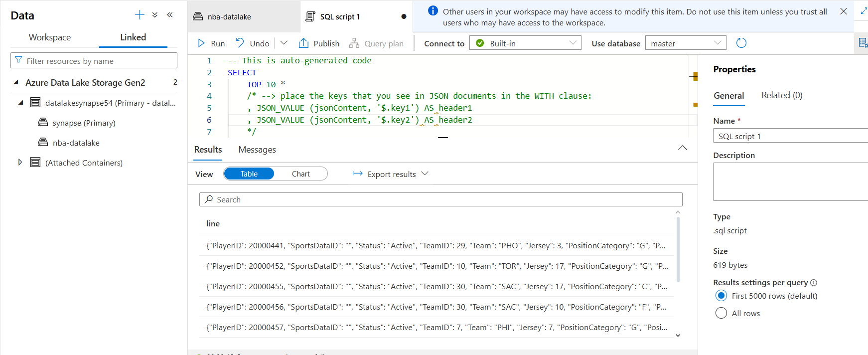Click the double-chevron expand all icon in Data panel

pos(155,15)
